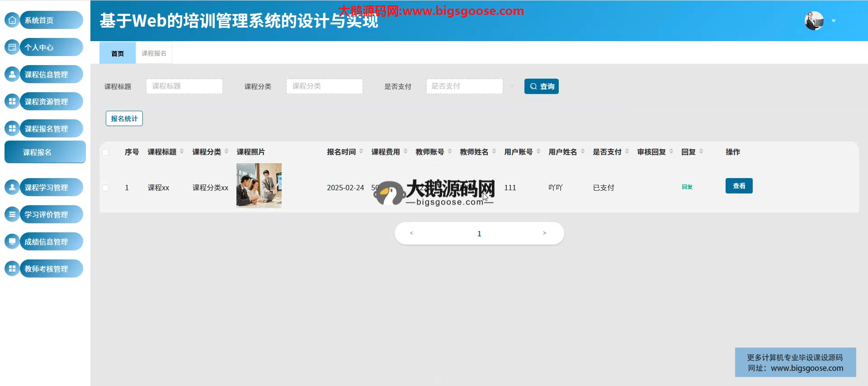Screen dimensions: 868x386
Task: Check the checkbox for row 1
Action: pyautogui.click(x=105, y=188)
